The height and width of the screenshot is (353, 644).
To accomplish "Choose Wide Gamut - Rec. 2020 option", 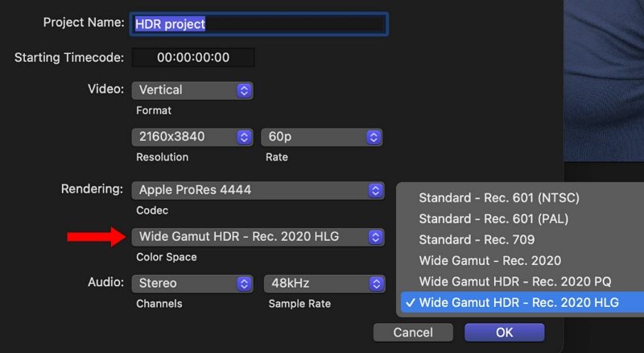I will (522, 260).
